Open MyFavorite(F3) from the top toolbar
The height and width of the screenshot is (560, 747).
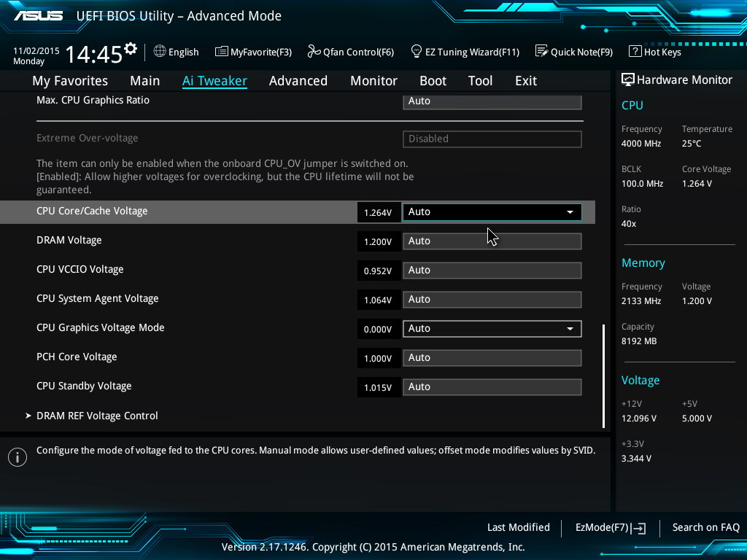[x=253, y=52]
